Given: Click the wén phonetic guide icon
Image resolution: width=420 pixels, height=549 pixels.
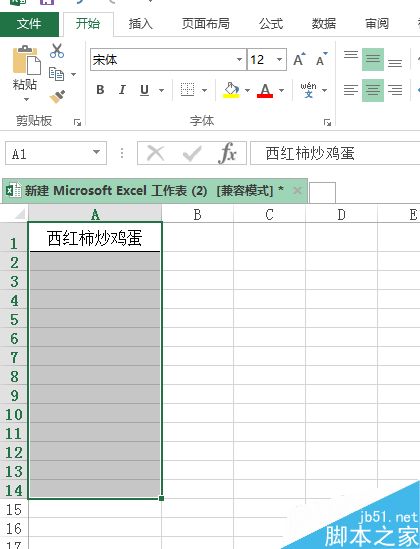Looking at the screenshot, I should coord(308,90).
